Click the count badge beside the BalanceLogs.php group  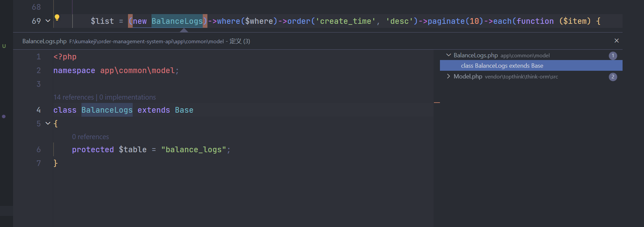point(613,56)
